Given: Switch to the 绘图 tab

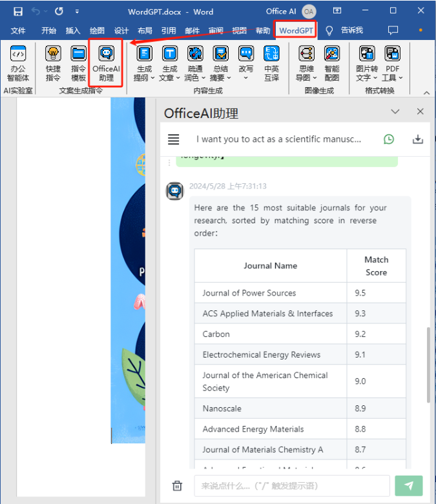Looking at the screenshot, I should click(97, 30).
